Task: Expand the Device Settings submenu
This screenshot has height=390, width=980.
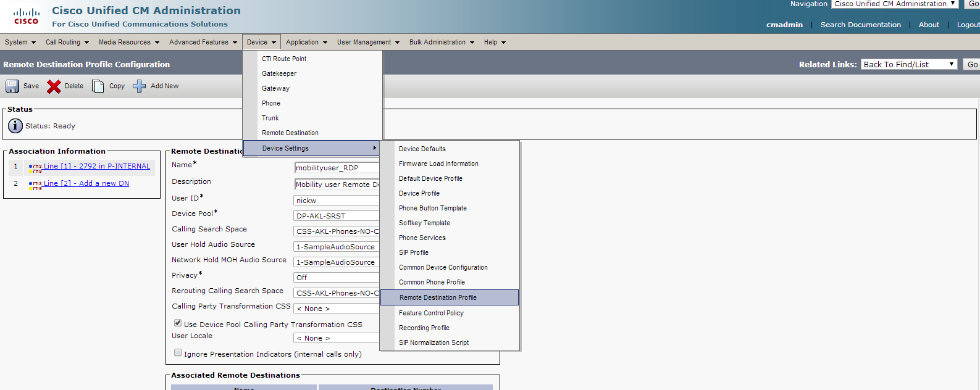Action: coord(312,148)
